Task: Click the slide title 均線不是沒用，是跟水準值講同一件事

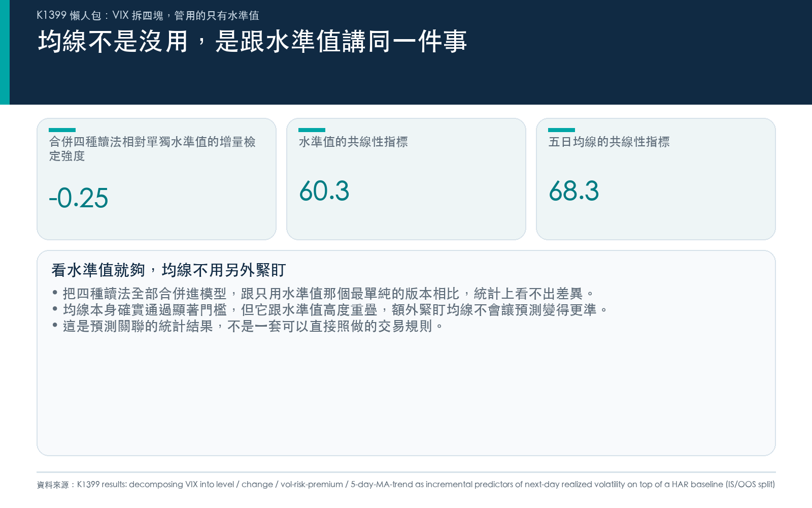Action: tap(252, 41)
